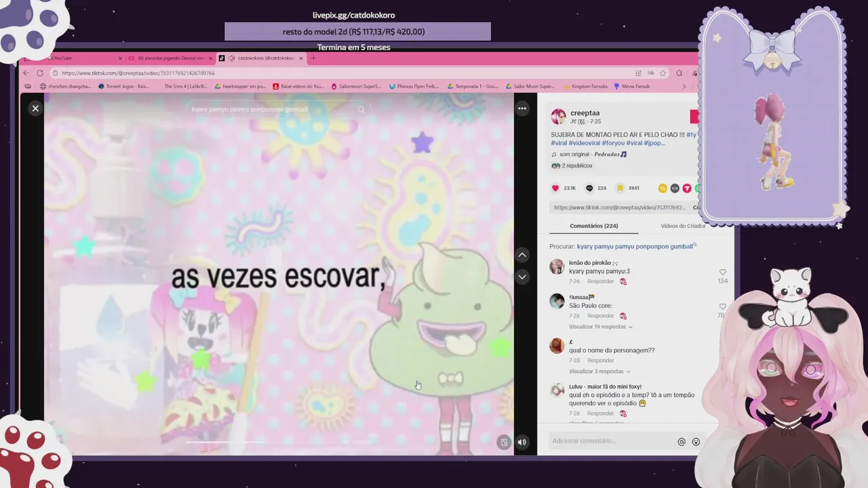Click the video URL link field
The image size is (868, 488).
[619, 207]
